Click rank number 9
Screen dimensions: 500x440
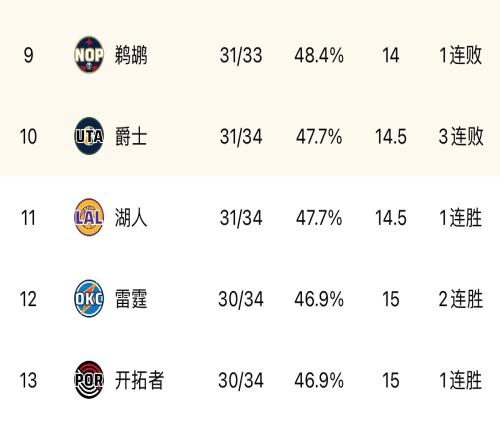[28, 55]
